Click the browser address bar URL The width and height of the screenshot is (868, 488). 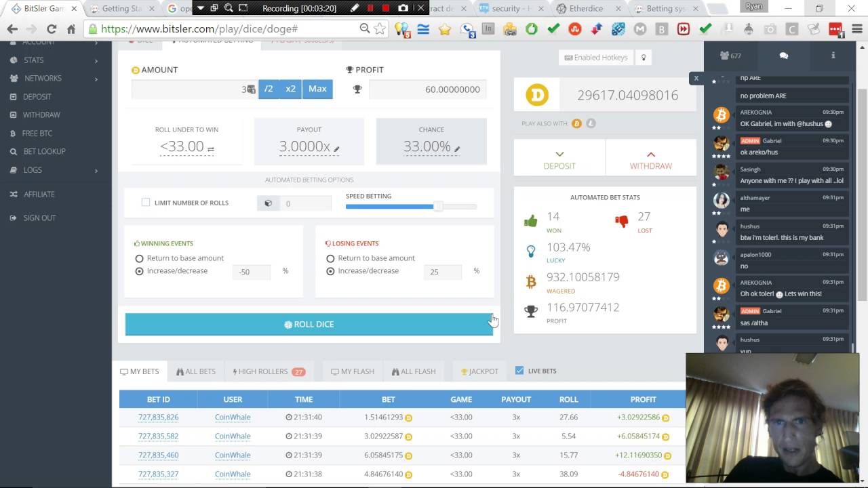(199, 29)
